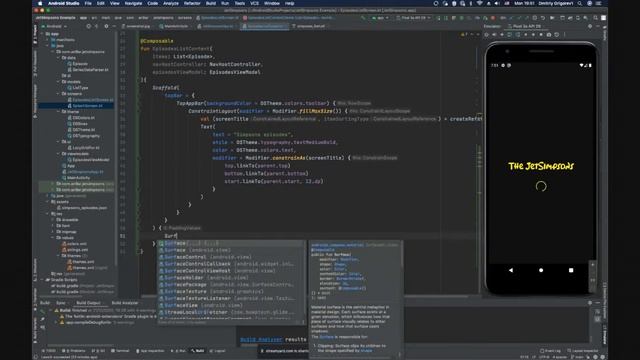Open the Event Log in status bar
This screenshot has width=640, height=360.
pyautogui.click(x=550, y=351)
